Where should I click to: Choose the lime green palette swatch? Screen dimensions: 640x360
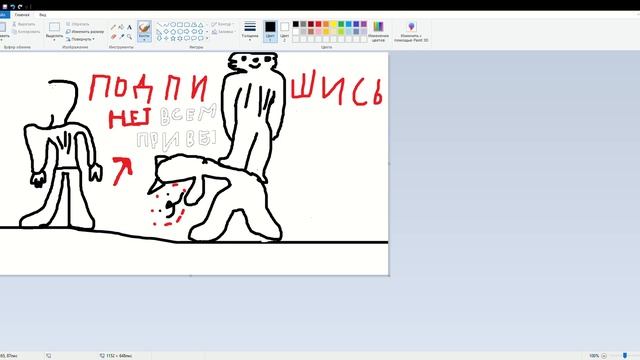341,31
